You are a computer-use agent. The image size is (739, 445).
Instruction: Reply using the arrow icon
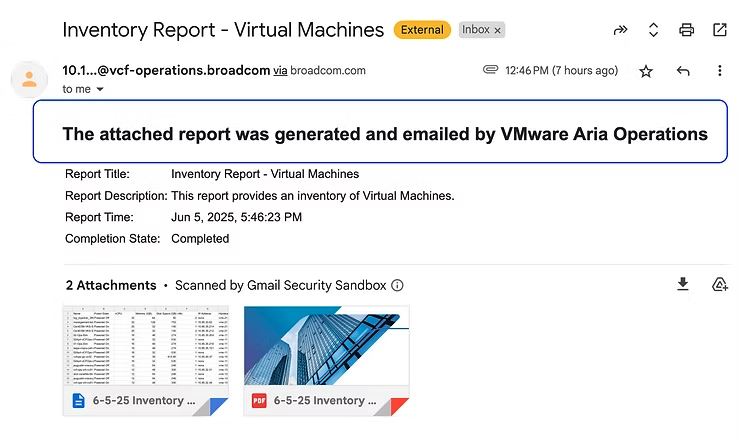pos(683,71)
